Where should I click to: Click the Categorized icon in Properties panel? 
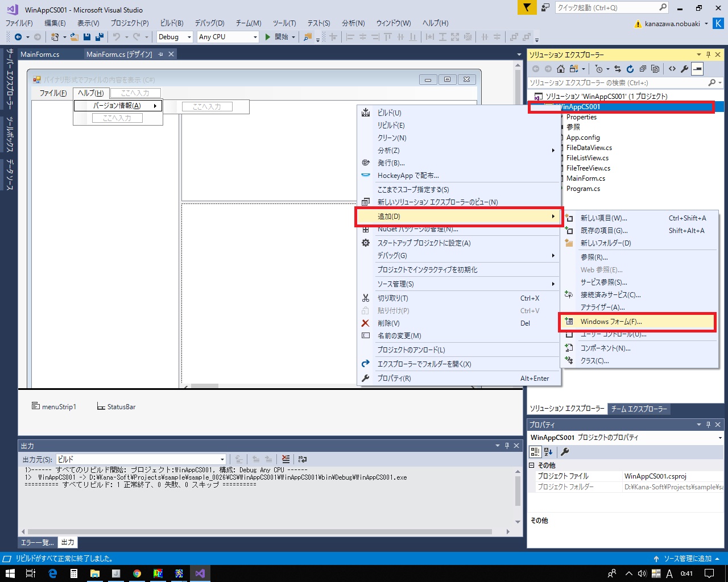(535, 452)
